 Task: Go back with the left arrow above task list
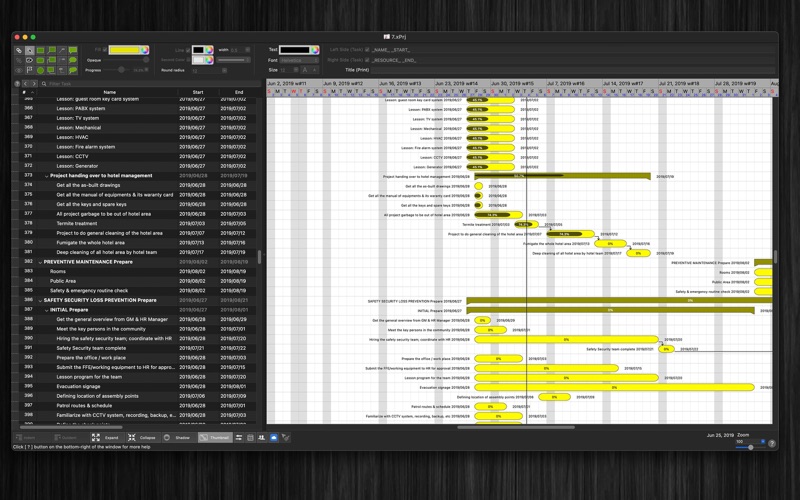pos(25,84)
